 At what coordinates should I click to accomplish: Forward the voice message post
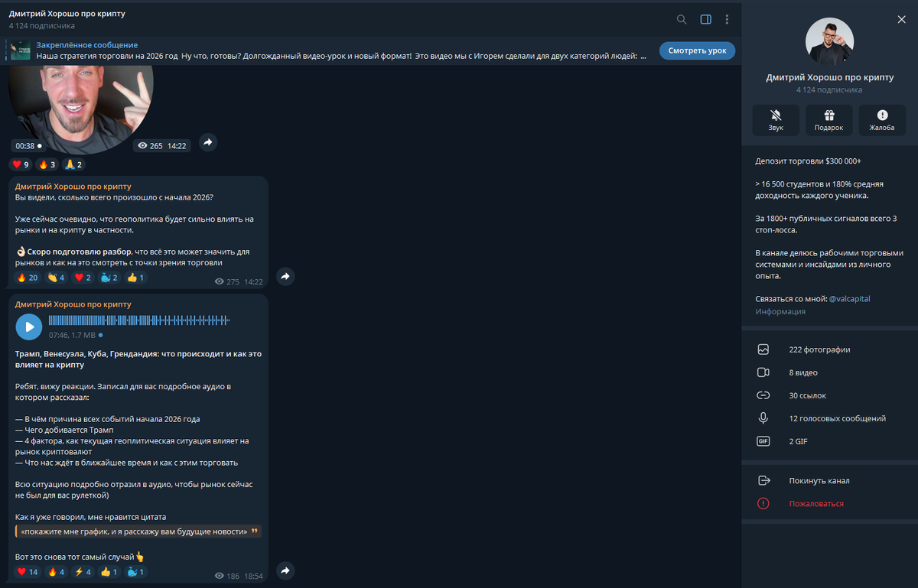pyautogui.click(x=285, y=570)
